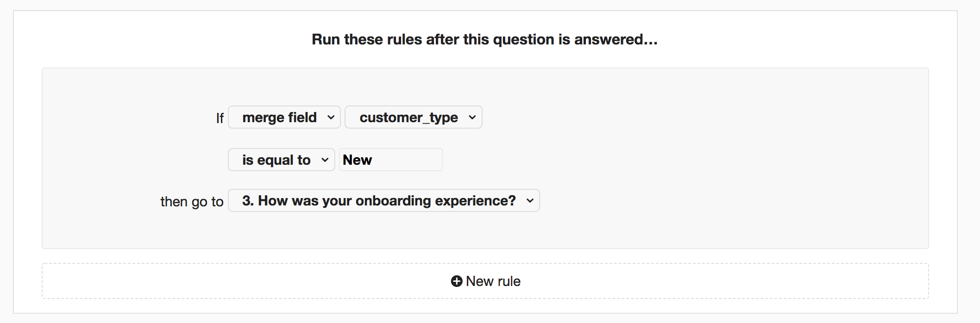Click the 'If' label before merge field
The image size is (980, 323).
(x=220, y=118)
